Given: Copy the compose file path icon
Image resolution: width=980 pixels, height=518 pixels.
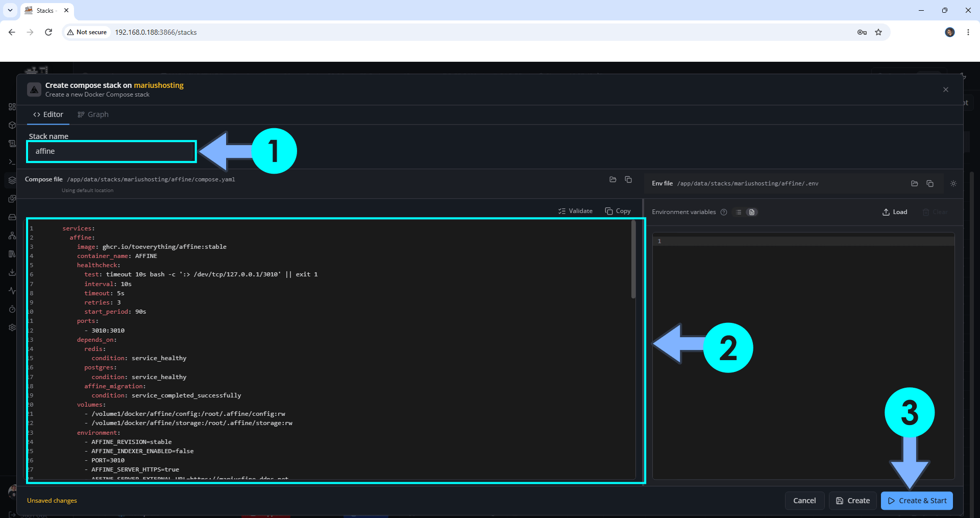Looking at the screenshot, I should coord(628,179).
